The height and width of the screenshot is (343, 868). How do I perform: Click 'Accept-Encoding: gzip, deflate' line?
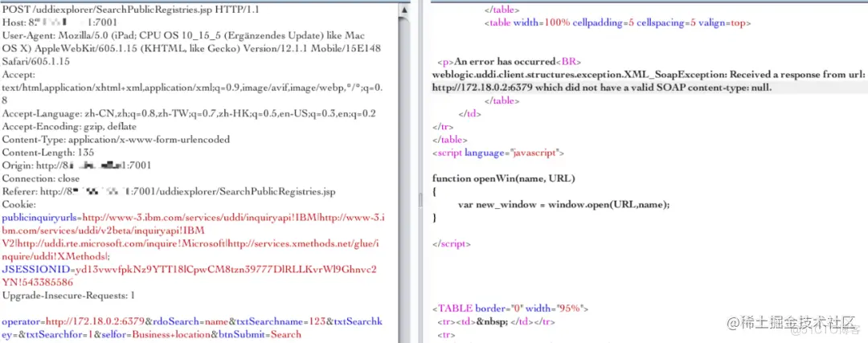[x=69, y=127]
